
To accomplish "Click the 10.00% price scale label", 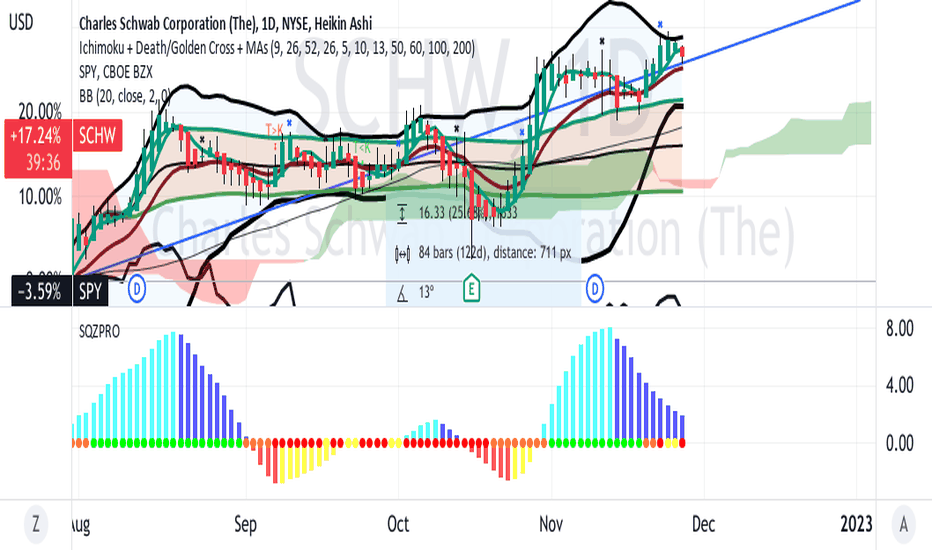I will [x=40, y=197].
